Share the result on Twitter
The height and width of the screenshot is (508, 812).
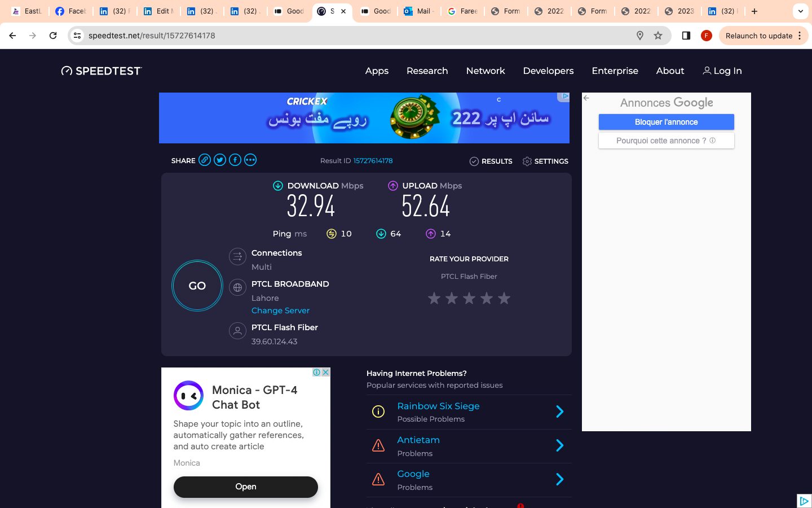point(220,160)
